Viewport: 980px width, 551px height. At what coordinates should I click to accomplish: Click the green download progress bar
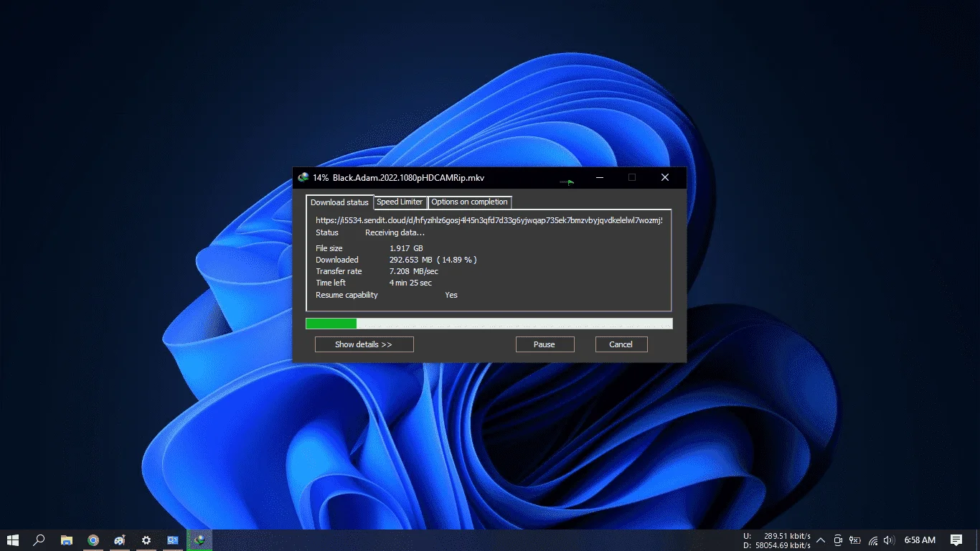(489, 324)
